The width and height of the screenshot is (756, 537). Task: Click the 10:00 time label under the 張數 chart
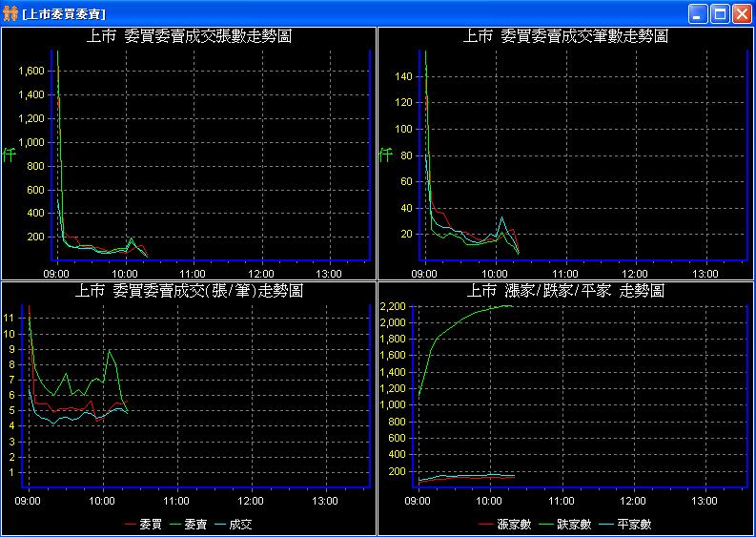tap(125, 274)
